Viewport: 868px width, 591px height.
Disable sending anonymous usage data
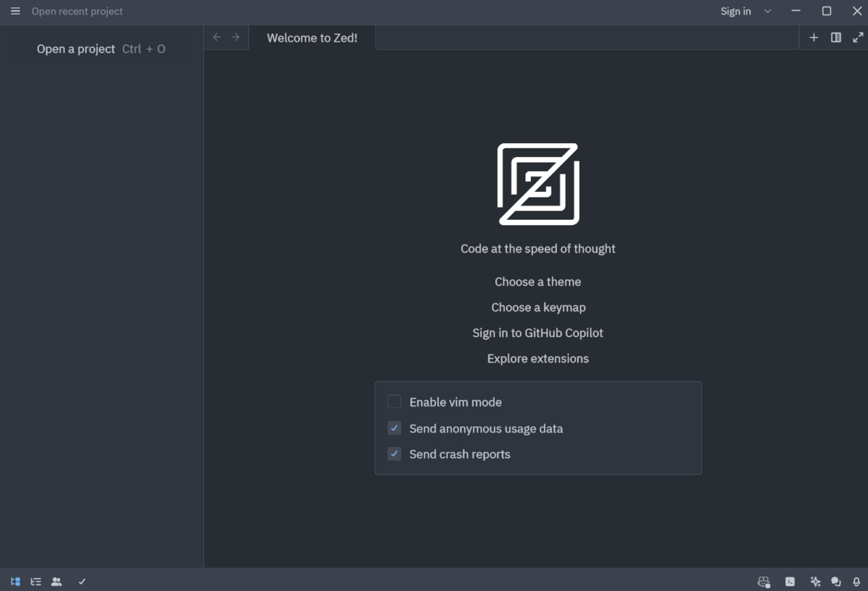(394, 428)
